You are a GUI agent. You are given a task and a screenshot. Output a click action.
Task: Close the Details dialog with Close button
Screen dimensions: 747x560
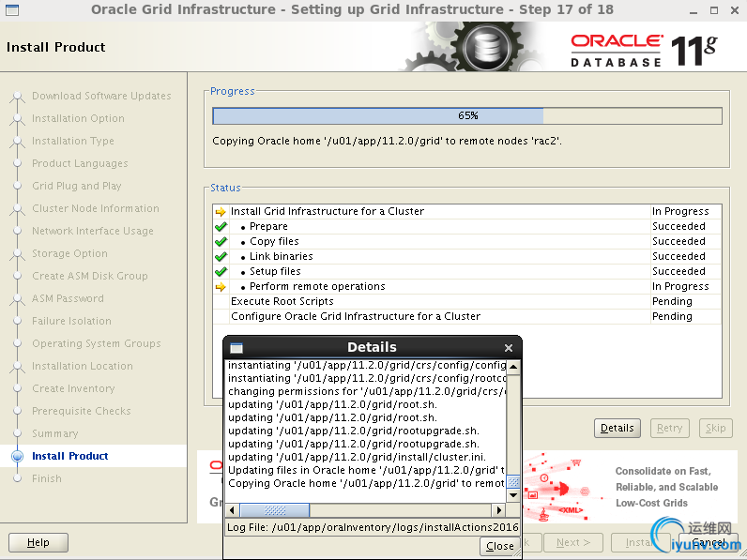500,546
